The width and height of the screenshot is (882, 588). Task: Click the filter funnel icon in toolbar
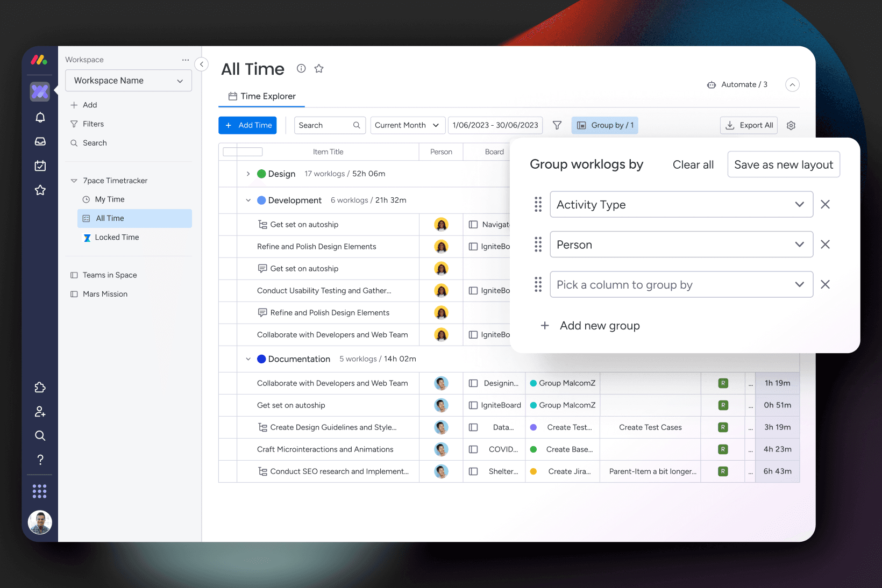pyautogui.click(x=557, y=125)
